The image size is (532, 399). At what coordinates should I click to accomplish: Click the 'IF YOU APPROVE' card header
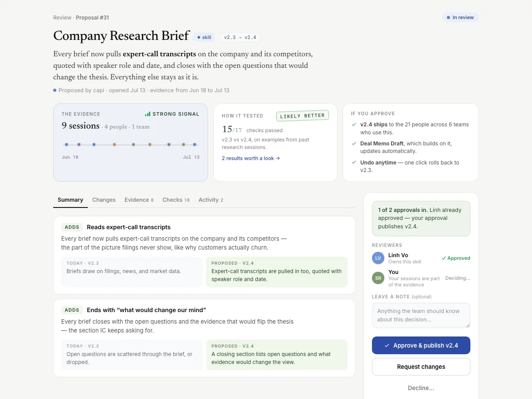pos(373,114)
